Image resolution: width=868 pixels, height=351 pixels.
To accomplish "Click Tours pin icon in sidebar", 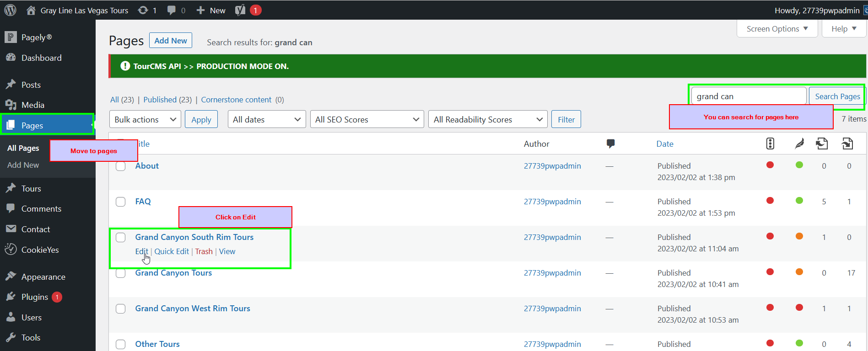I will [x=11, y=188].
